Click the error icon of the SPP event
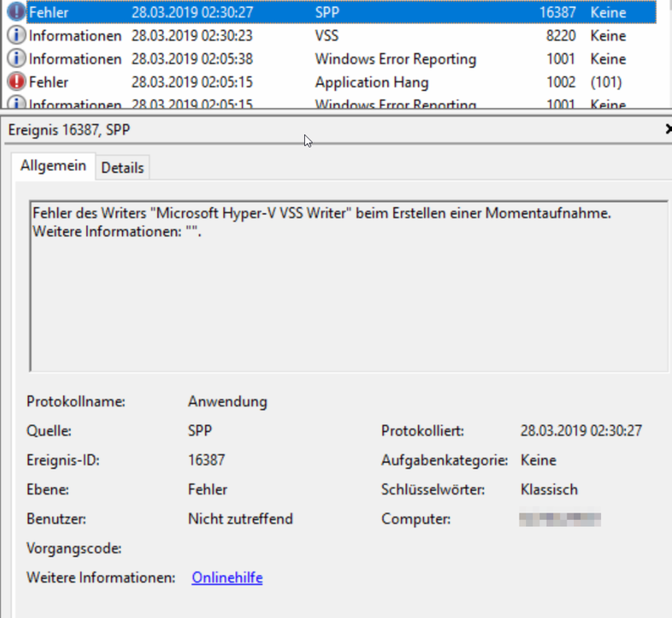The height and width of the screenshot is (618, 672). point(16,12)
